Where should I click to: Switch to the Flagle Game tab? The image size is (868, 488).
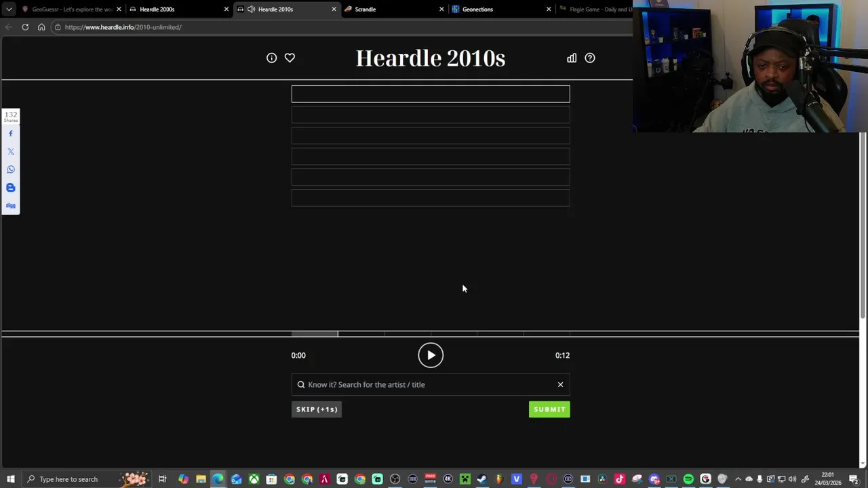tap(595, 9)
